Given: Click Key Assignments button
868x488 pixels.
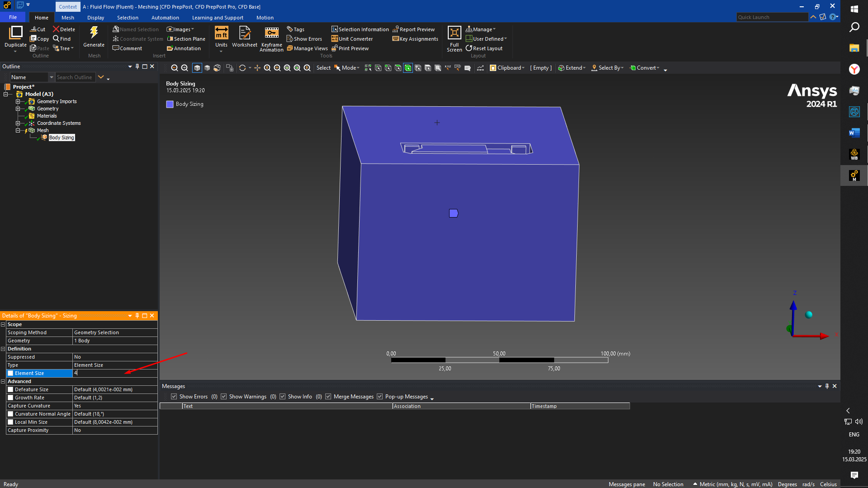Looking at the screenshot, I should (415, 39).
